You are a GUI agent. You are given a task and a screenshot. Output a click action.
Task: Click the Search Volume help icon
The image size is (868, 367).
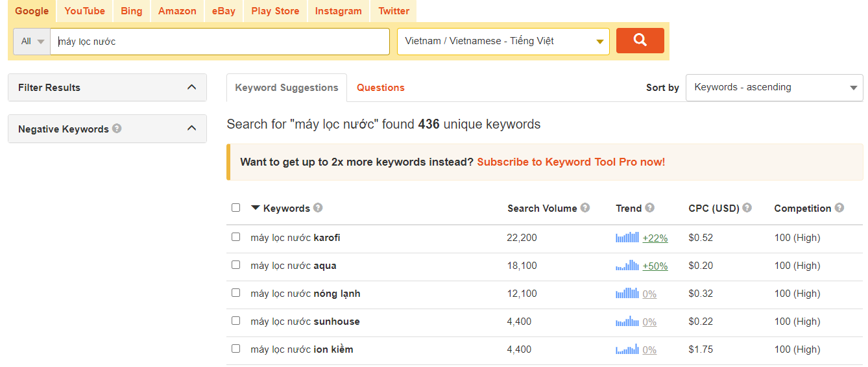585,208
